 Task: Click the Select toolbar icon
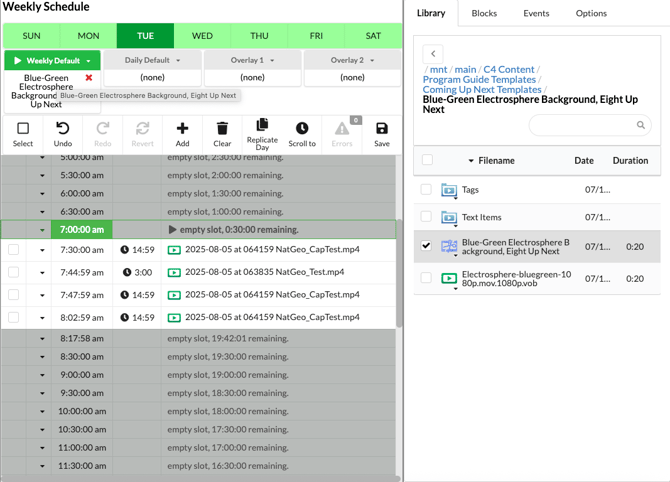coord(23,129)
